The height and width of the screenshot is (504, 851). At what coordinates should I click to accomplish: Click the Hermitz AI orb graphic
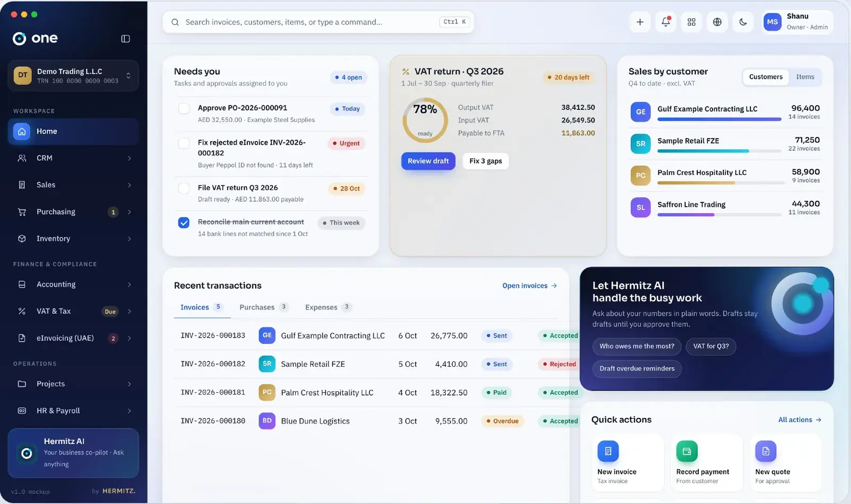802,304
